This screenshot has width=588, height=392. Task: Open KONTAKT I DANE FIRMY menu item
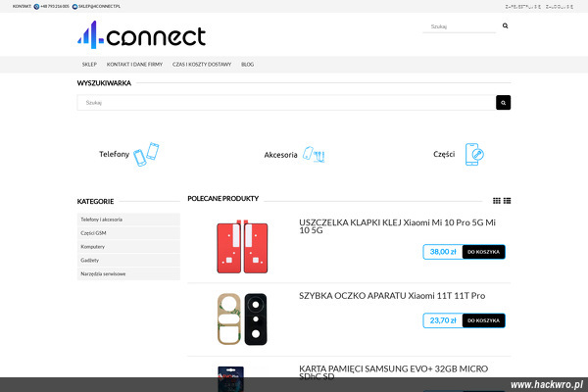point(134,65)
